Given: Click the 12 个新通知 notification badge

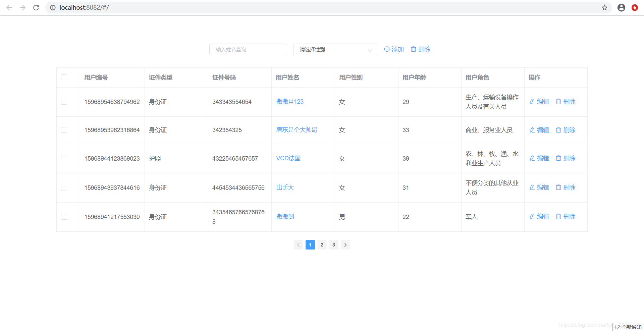Looking at the screenshot, I should pyautogui.click(x=628, y=327).
